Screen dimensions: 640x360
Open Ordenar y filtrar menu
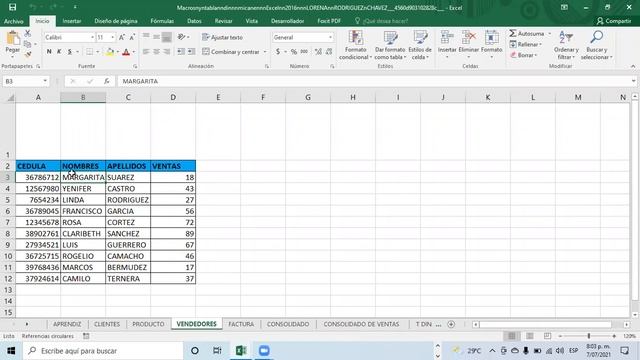[566, 45]
